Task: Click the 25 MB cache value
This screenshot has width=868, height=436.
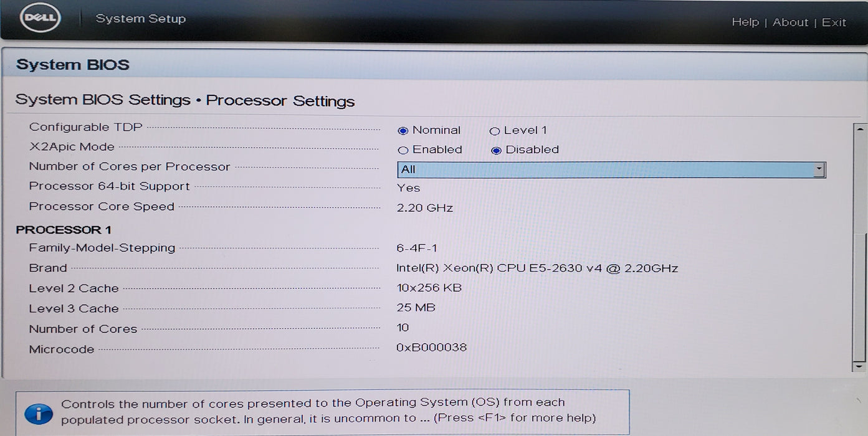Action: [x=416, y=308]
